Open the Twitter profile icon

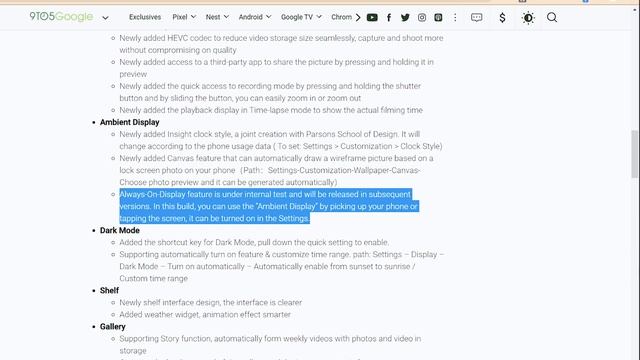pos(405,17)
